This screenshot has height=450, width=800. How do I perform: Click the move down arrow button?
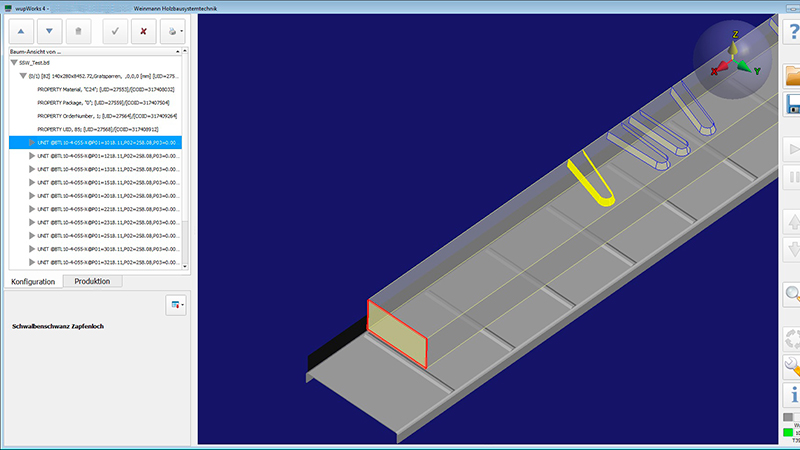pos(49,32)
